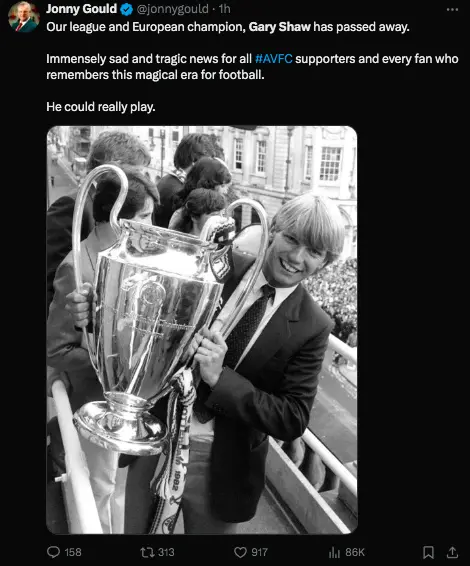Click the 1h timestamp of the post
470x566 pixels.
pyautogui.click(x=224, y=9)
